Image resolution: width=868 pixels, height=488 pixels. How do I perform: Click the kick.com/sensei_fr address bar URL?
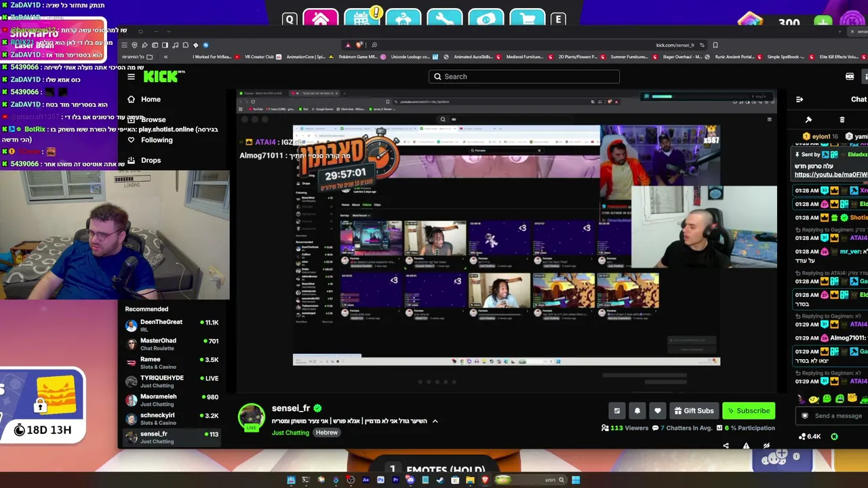click(x=675, y=45)
